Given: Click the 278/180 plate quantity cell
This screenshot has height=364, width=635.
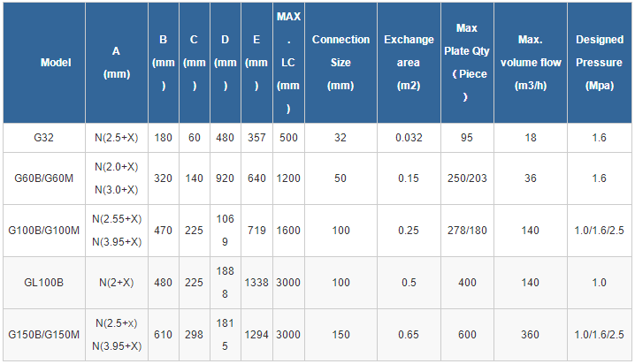Looking at the screenshot, I should click(467, 231).
